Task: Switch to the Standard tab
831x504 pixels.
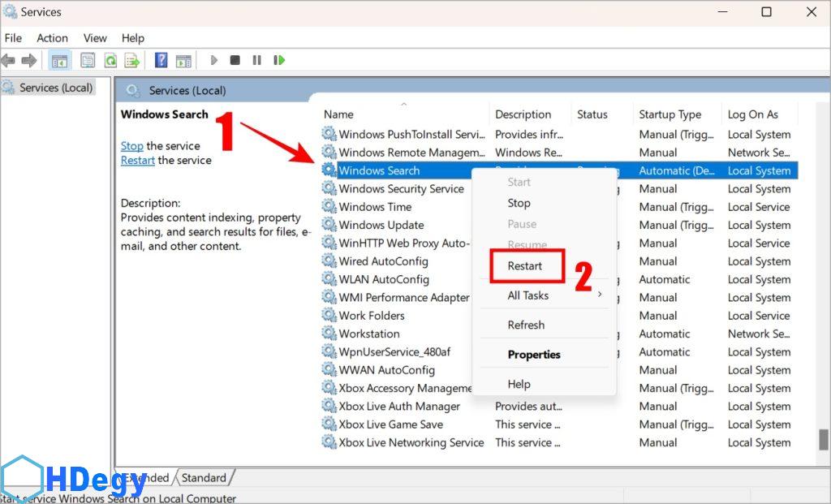Action: pos(204,478)
